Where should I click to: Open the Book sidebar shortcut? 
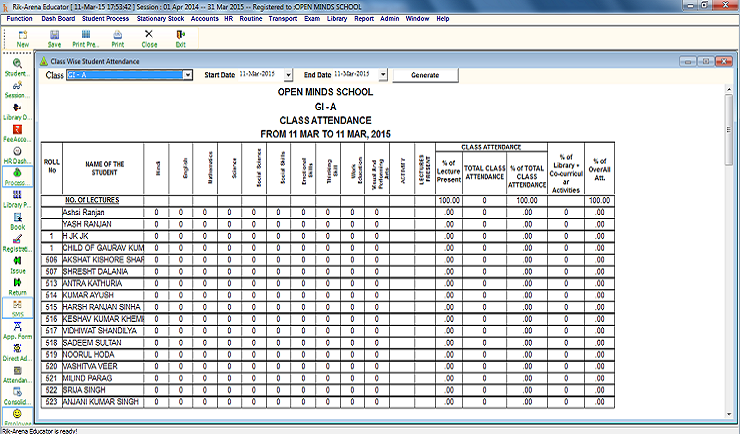(17, 221)
